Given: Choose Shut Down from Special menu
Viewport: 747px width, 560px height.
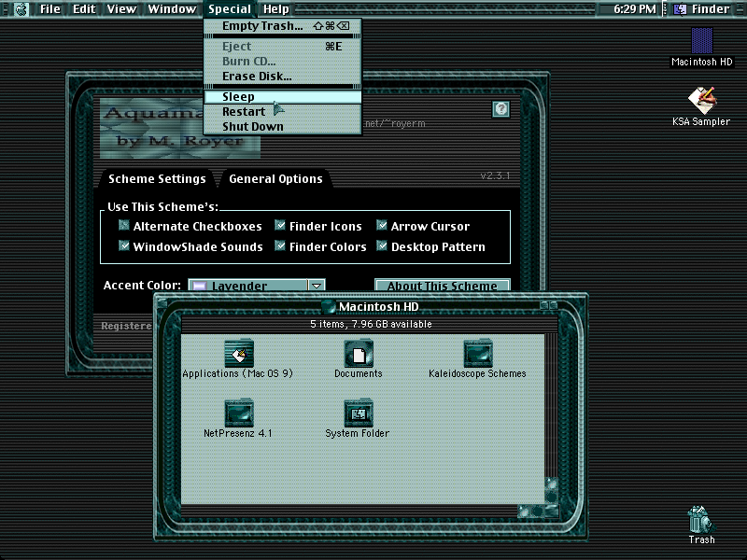Looking at the screenshot, I should pyautogui.click(x=283, y=127).
